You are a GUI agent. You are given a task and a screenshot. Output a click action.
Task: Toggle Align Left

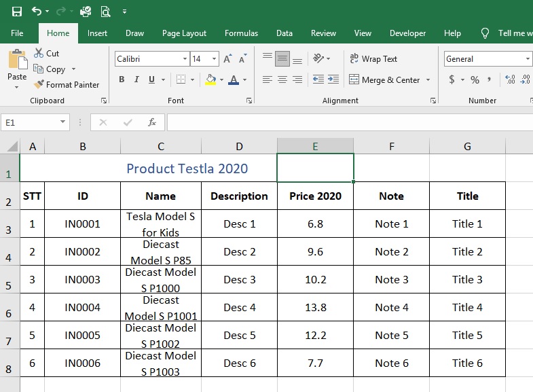click(x=268, y=79)
